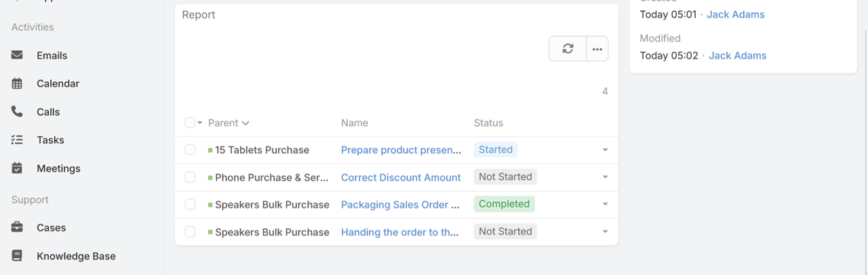Check the 15 Tablets Purchase row
This screenshot has height=275, width=868.
click(190, 150)
